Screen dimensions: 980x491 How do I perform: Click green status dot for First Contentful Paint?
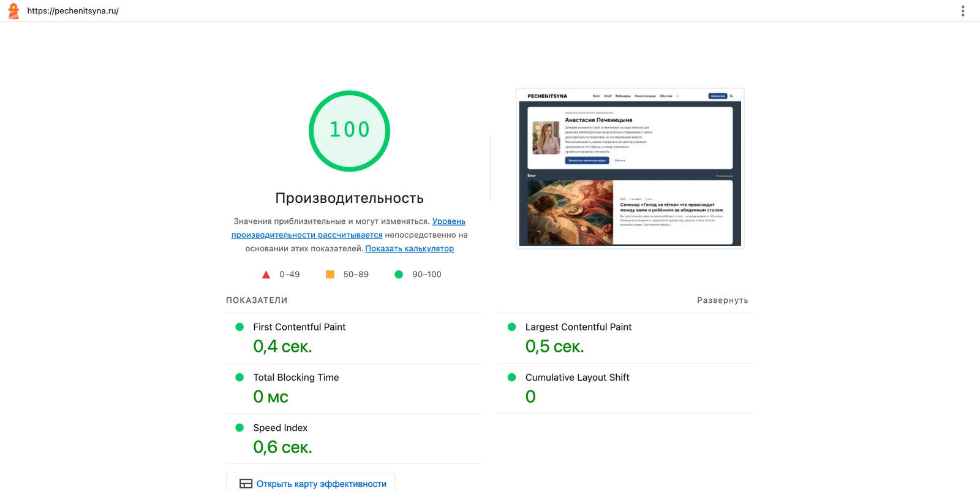(239, 327)
